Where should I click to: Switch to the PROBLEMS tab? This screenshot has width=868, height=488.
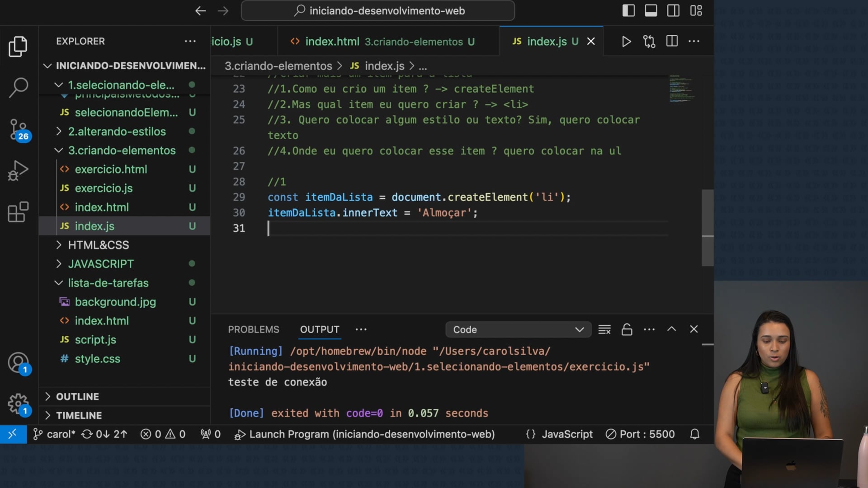[x=253, y=329]
